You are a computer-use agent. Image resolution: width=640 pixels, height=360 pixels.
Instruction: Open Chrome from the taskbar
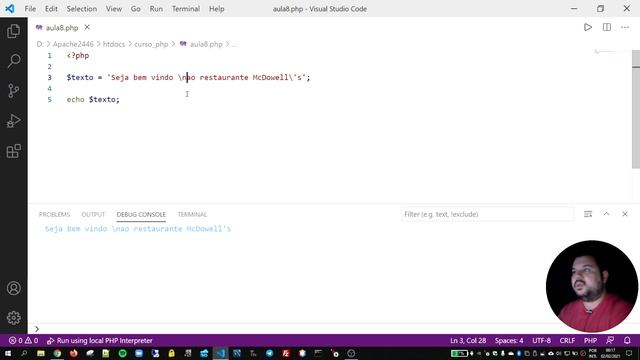click(x=57, y=353)
